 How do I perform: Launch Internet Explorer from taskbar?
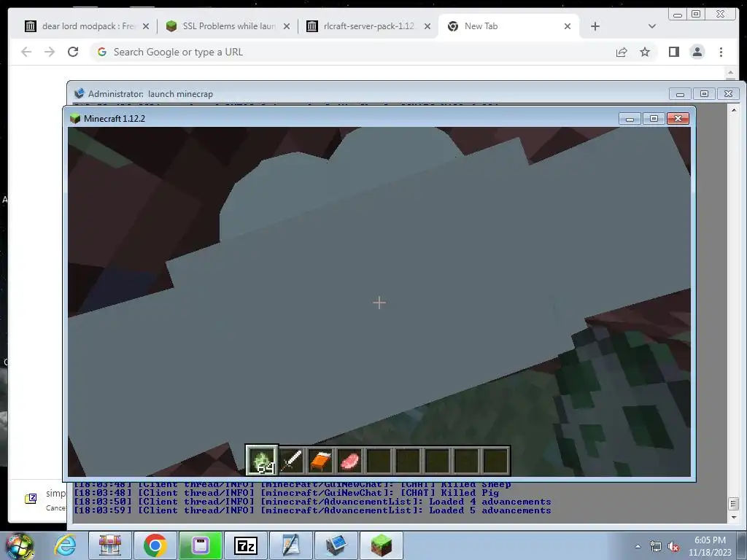65,545
